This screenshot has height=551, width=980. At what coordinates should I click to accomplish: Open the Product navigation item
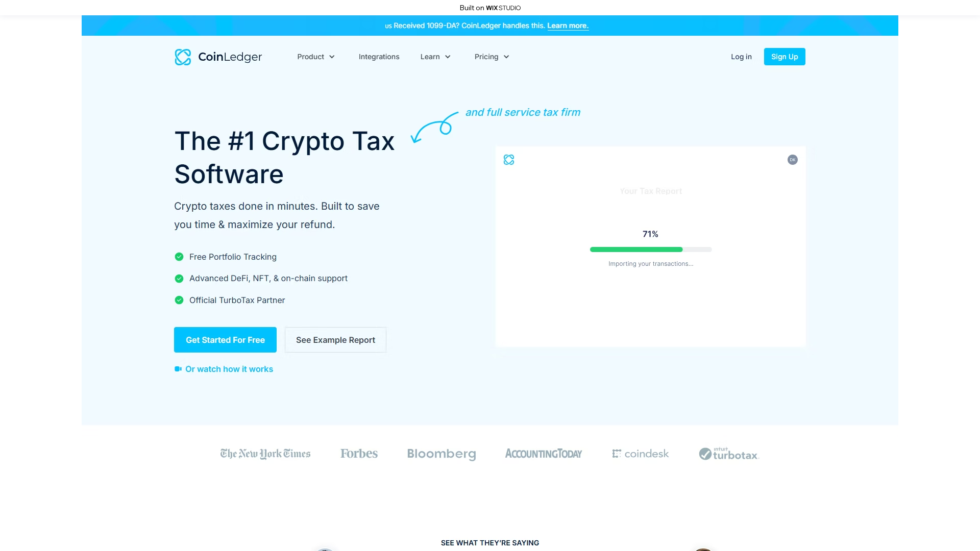[x=311, y=57]
